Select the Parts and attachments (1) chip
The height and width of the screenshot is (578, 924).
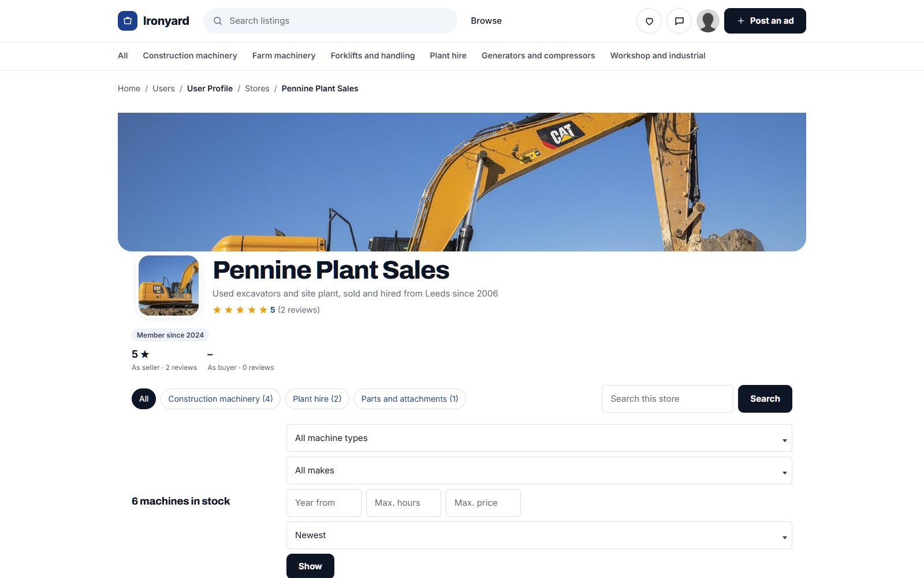coord(410,399)
